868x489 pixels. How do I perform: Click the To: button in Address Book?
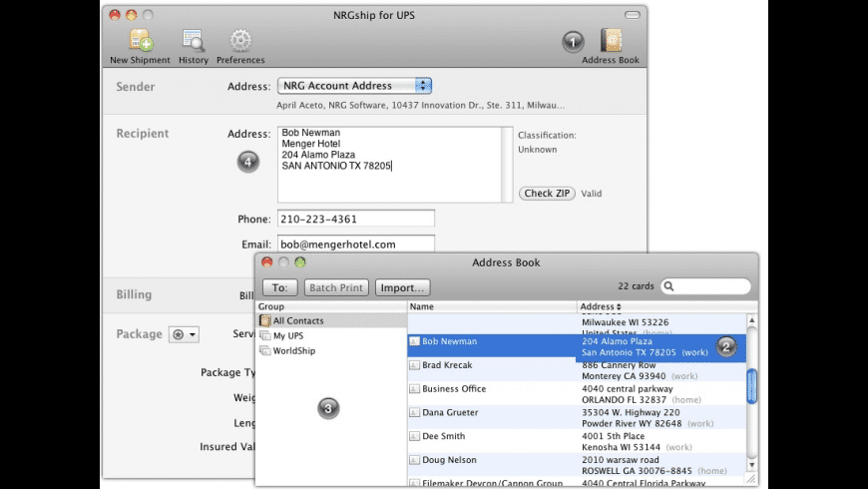point(280,287)
